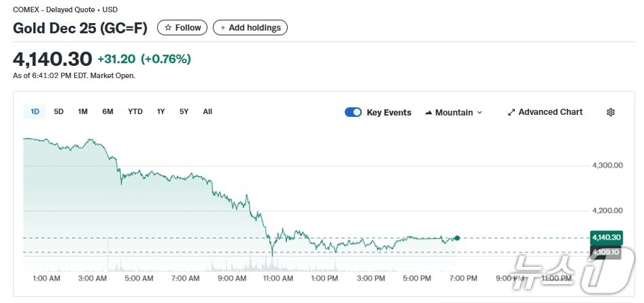Click the green current-price dot on chart
This screenshot has width=644, height=303.
point(457,238)
